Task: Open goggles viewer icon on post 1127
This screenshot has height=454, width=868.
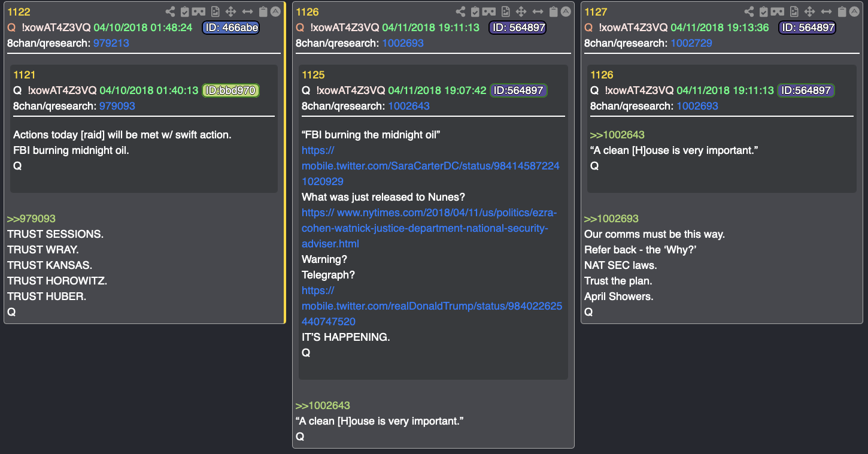Action: 778,11
